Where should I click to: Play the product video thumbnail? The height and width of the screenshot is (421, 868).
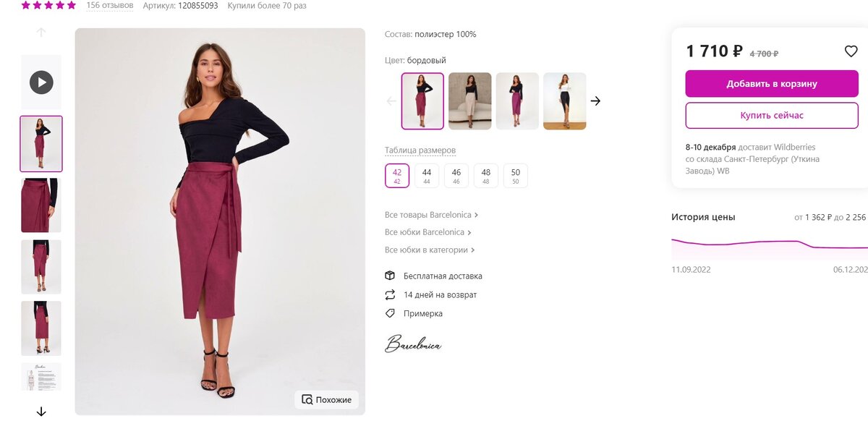(41, 82)
